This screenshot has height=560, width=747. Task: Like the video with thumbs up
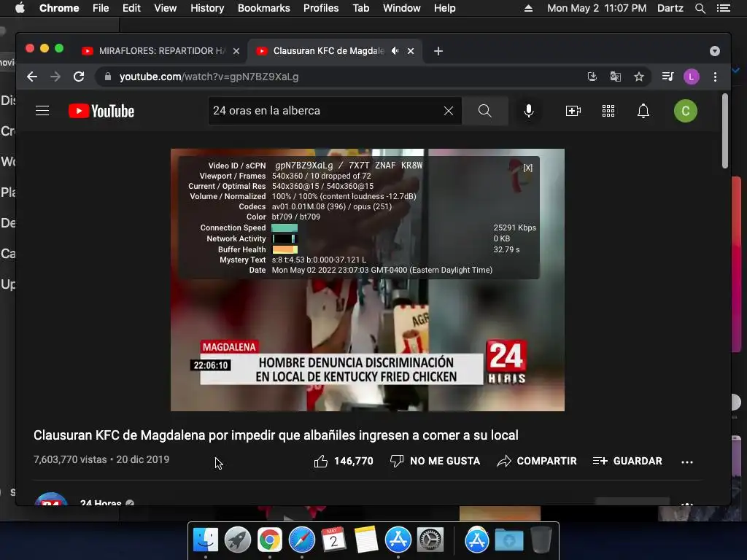[x=321, y=461]
